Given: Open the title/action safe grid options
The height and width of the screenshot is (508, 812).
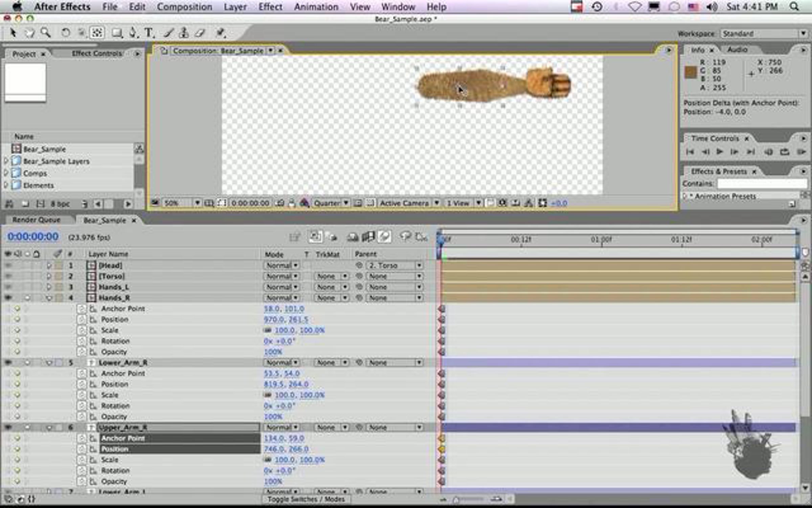Looking at the screenshot, I should 209,203.
